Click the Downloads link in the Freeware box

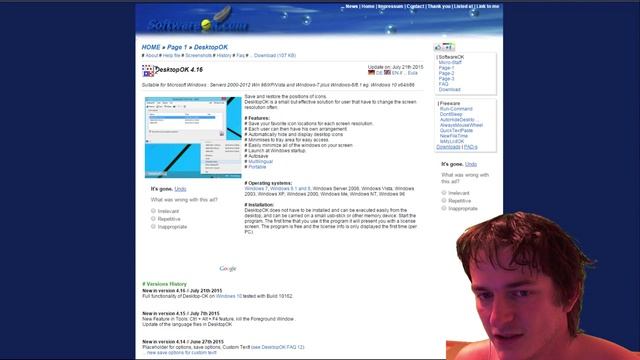pos(448,147)
